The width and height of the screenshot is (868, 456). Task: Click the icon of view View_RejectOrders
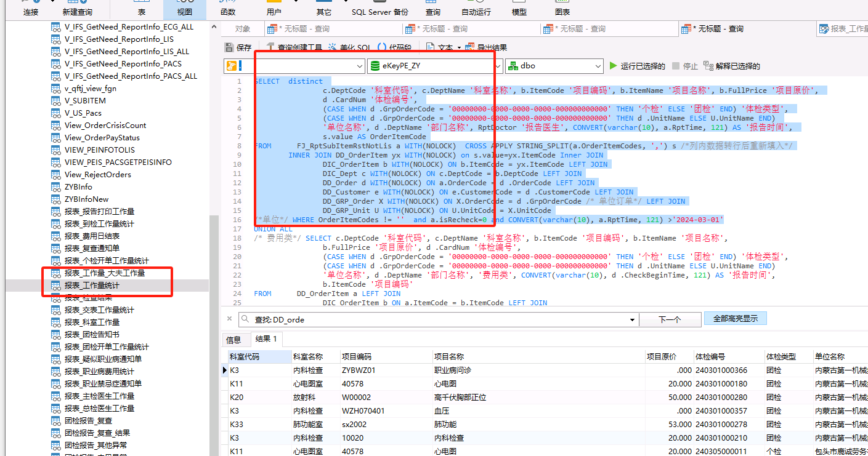pyautogui.click(x=56, y=174)
